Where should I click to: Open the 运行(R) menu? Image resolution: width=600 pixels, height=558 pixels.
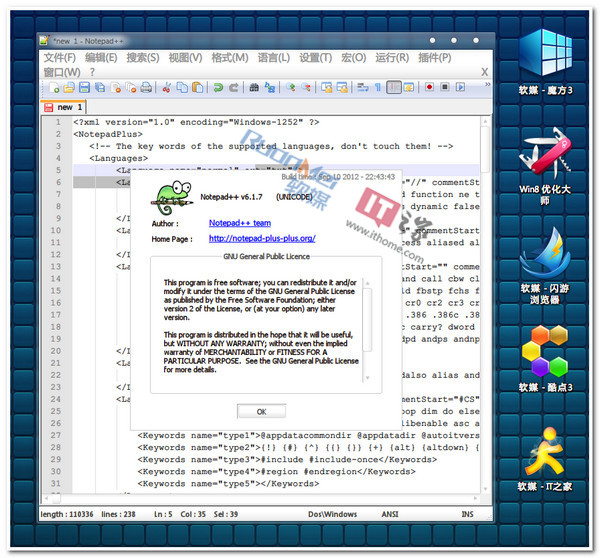tap(392, 58)
